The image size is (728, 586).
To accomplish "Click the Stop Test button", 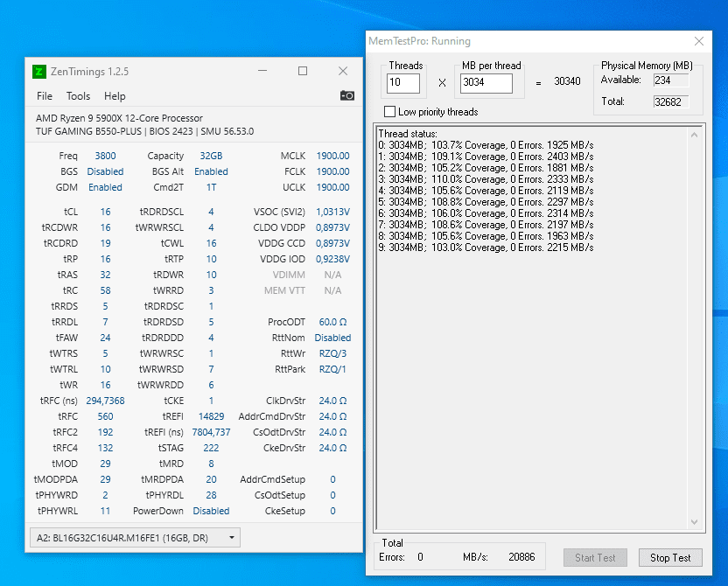I will 670,558.
